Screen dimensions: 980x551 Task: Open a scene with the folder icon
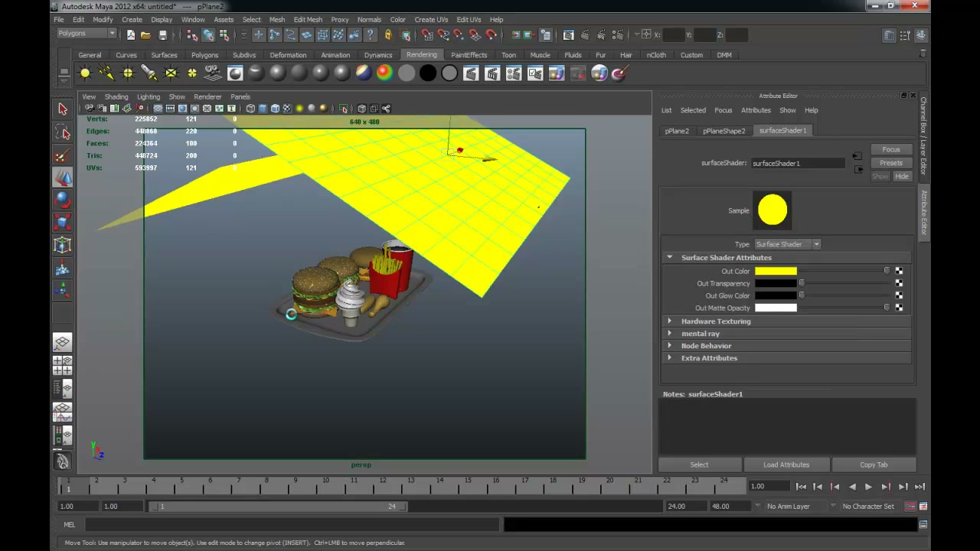[145, 34]
